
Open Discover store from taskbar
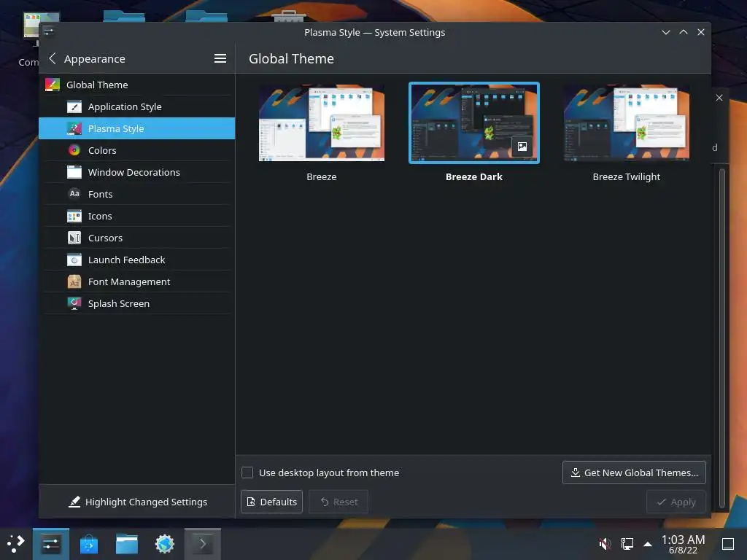(88, 543)
